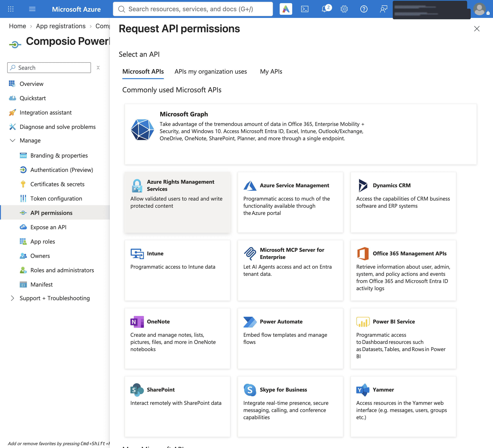Focus the global search resources box

click(193, 9)
